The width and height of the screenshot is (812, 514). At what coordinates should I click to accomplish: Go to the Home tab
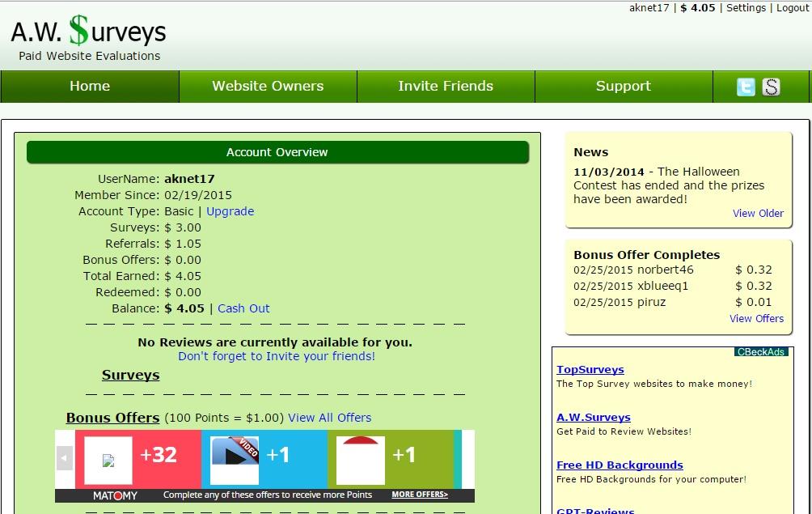click(x=90, y=86)
